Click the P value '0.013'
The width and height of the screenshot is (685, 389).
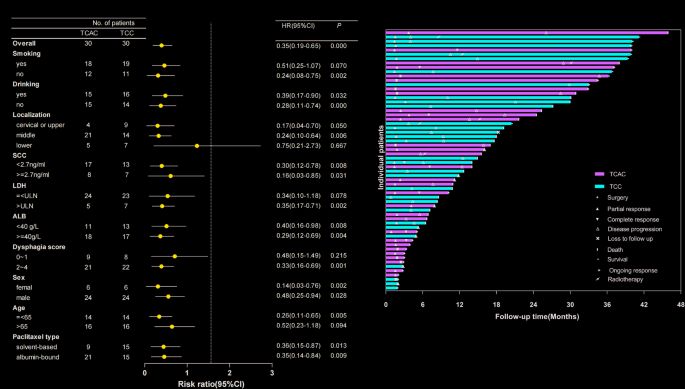pyautogui.click(x=339, y=346)
